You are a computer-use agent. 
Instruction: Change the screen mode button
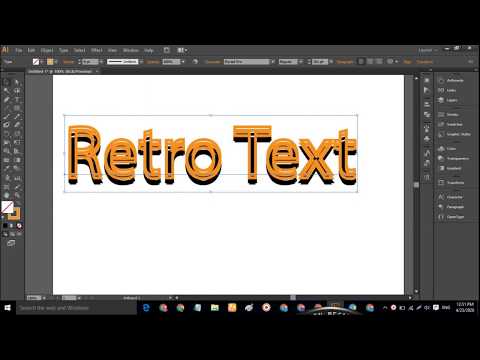coord(11,243)
